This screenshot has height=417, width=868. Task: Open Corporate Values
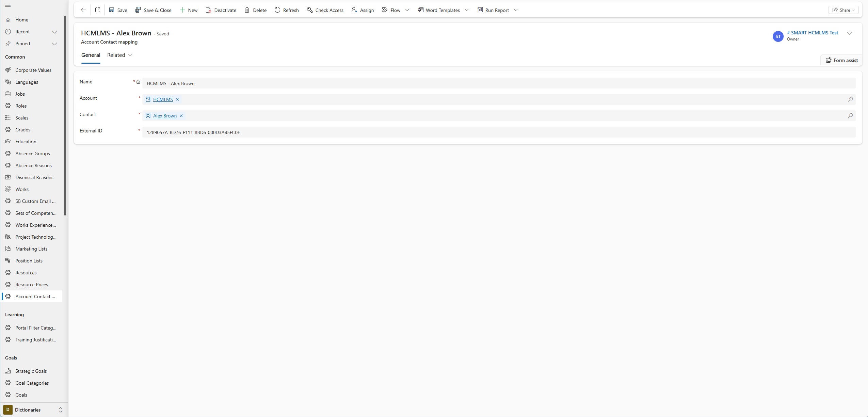[x=31, y=70]
